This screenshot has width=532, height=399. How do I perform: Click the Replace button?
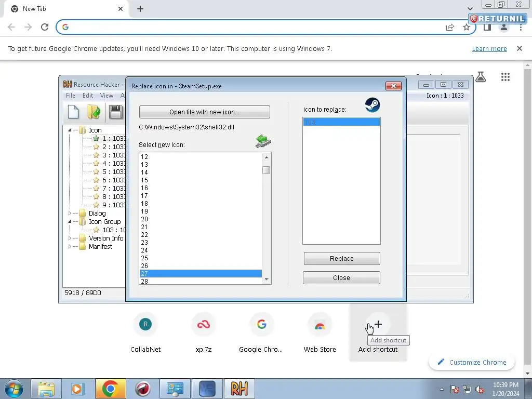click(342, 259)
